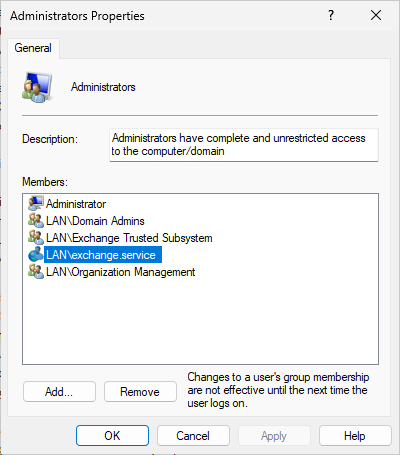Close the Administrators Properties dialog
Image resolution: width=400 pixels, height=455 pixels.
(376, 15)
